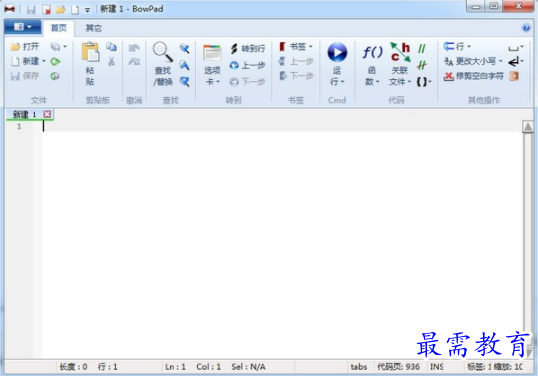Open the quick access toolbar customize arrow
Image resolution: width=538 pixels, height=376 pixels.
87,10
